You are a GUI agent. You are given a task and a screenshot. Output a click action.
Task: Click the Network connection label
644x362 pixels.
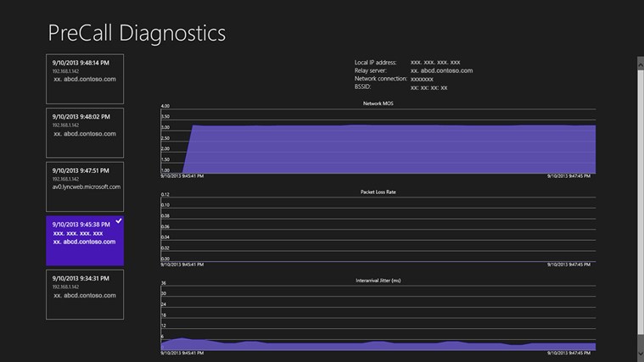tap(381, 79)
